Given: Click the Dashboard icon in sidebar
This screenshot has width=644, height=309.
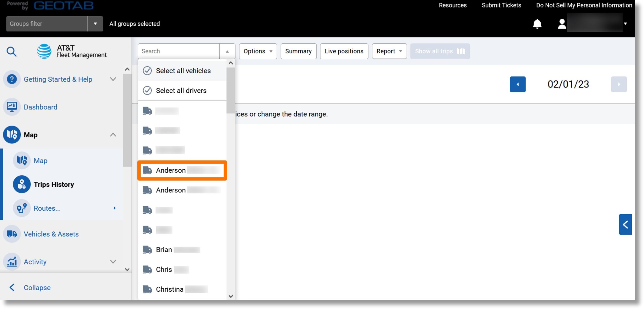Looking at the screenshot, I should pyautogui.click(x=12, y=107).
